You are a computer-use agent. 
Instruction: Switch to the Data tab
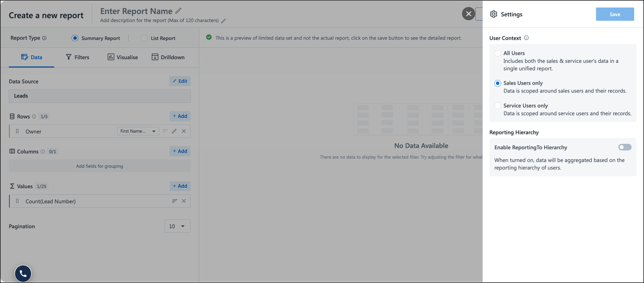tap(31, 57)
